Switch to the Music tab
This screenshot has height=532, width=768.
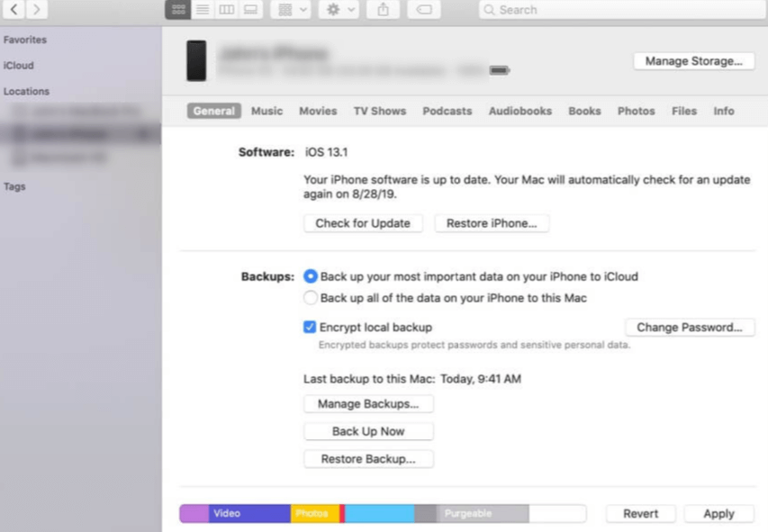[x=267, y=112]
